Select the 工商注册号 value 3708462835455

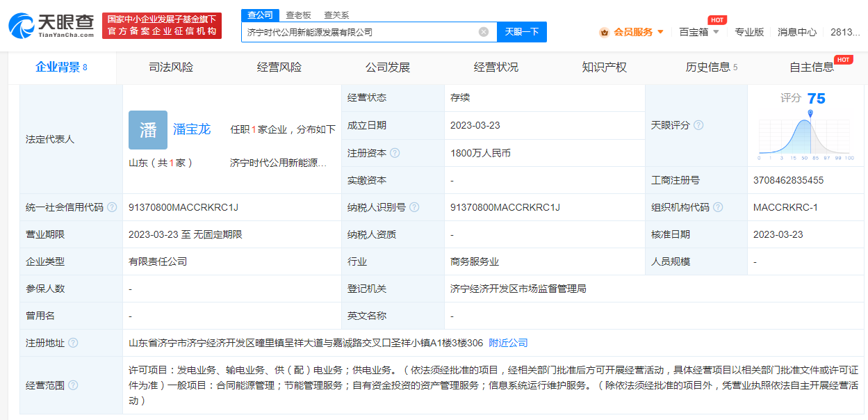[x=788, y=180]
